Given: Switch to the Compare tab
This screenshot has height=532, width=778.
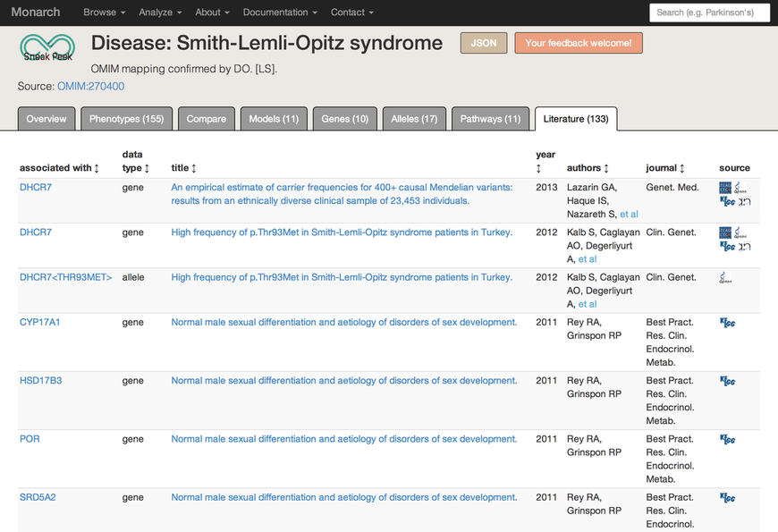Looking at the screenshot, I should pyautogui.click(x=207, y=119).
